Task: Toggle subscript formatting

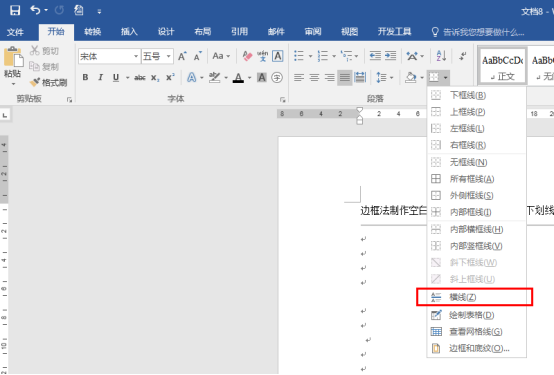Action: click(155, 78)
